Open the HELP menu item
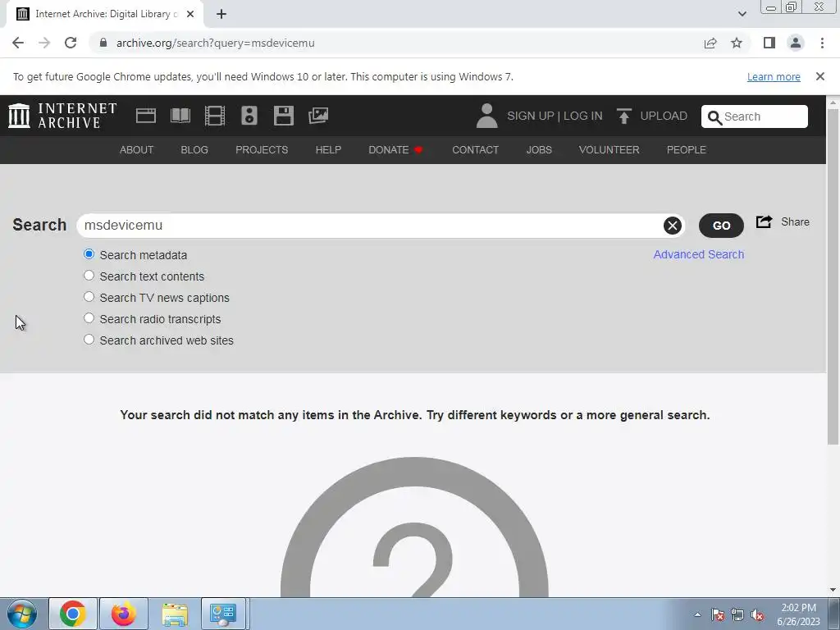The width and height of the screenshot is (840, 630). point(328,150)
